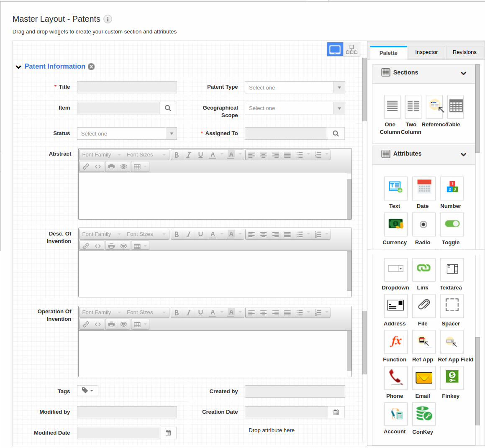Remove the Patent Information section

coord(91,67)
